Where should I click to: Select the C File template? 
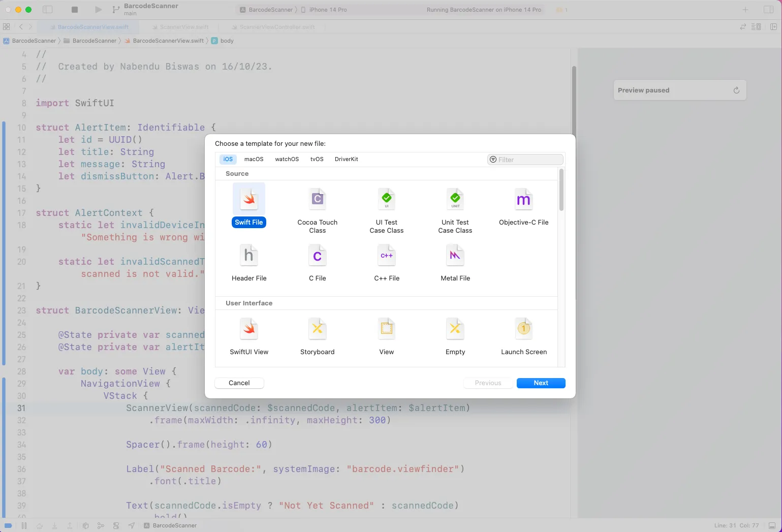point(318,263)
